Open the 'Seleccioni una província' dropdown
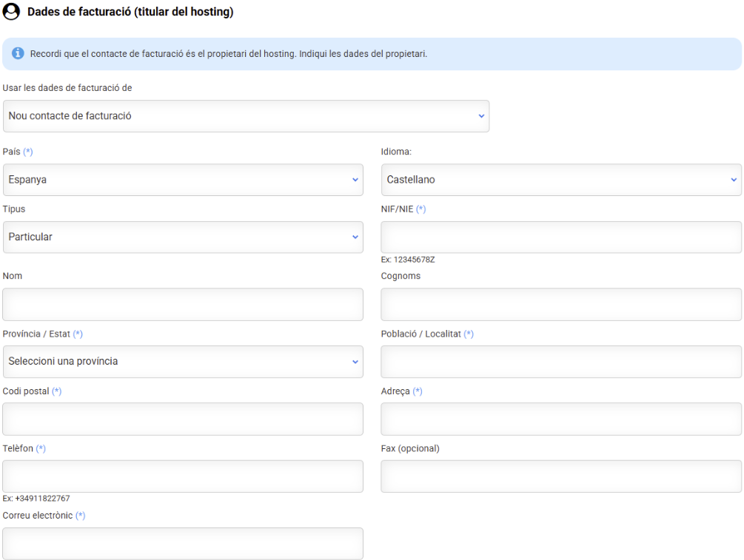The width and height of the screenshot is (744, 560). (x=183, y=362)
